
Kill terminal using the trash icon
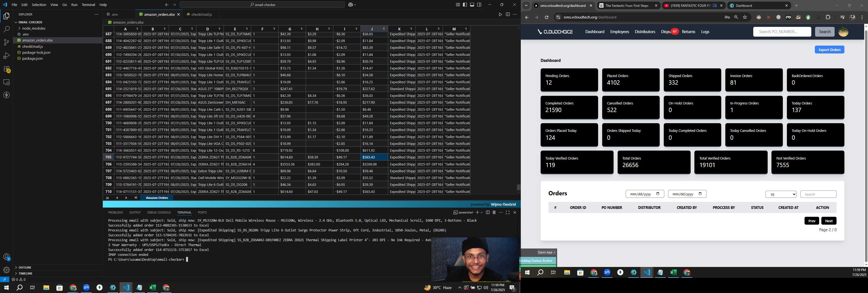pos(494,212)
